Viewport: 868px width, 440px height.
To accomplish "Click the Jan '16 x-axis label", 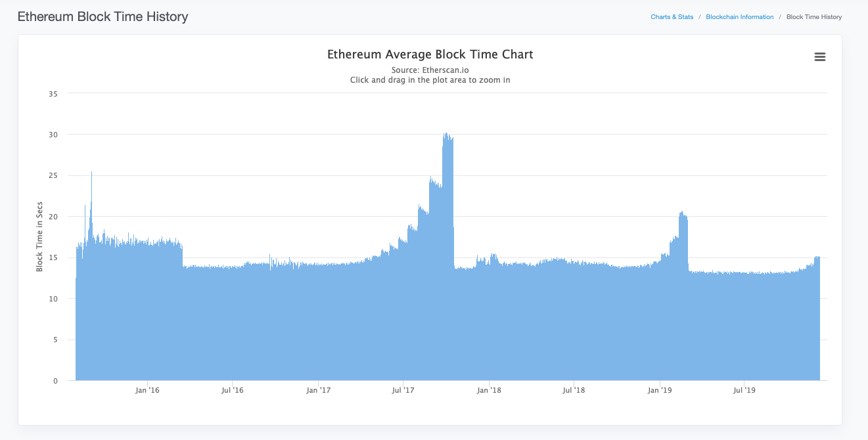I will pyautogui.click(x=147, y=390).
